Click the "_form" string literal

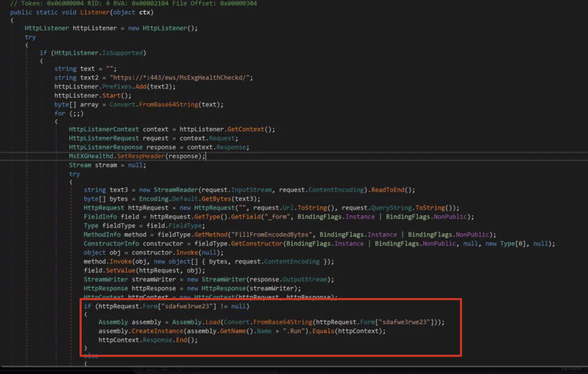pyautogui.click(x=275, y=217)
